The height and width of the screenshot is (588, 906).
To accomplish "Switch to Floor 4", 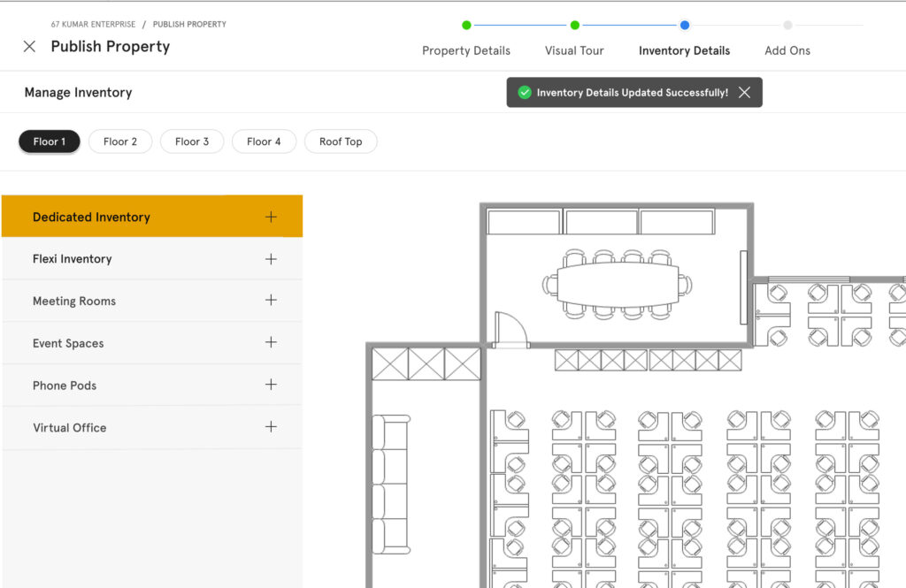I will click(264, 141).
